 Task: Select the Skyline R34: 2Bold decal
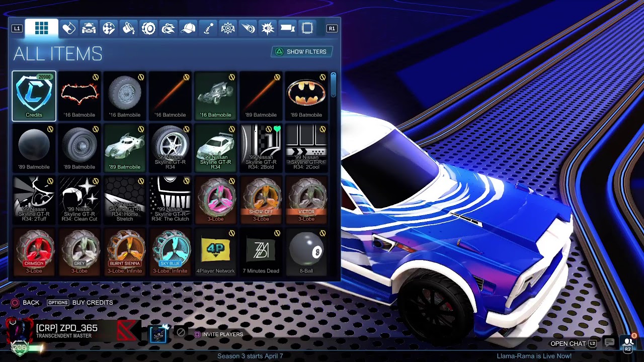click(261, 148)
